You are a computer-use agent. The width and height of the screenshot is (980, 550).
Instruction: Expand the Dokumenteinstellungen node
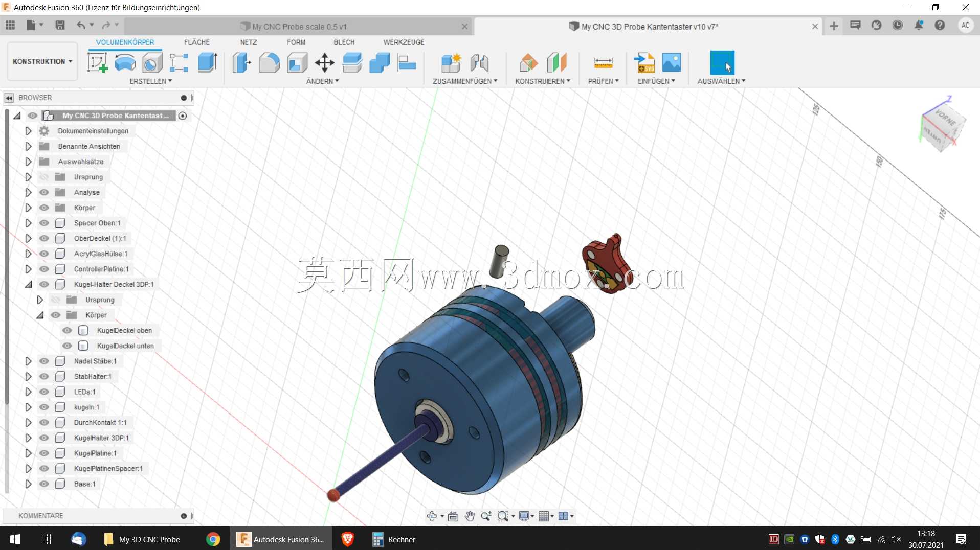[x=28, y=131]
